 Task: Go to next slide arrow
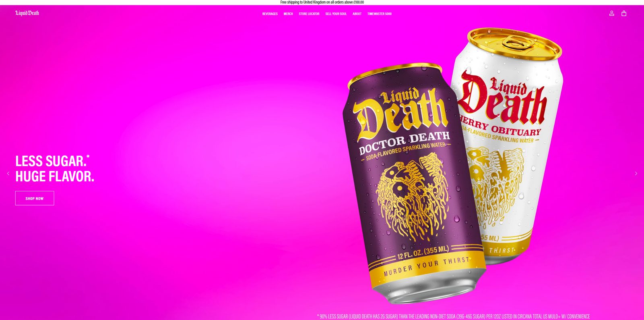point(636,173)
